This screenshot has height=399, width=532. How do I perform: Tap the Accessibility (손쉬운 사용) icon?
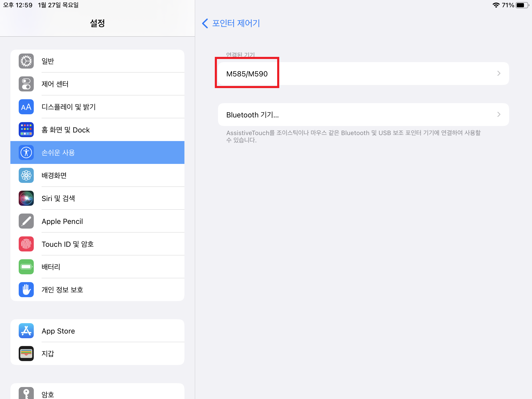click(26, 152)
